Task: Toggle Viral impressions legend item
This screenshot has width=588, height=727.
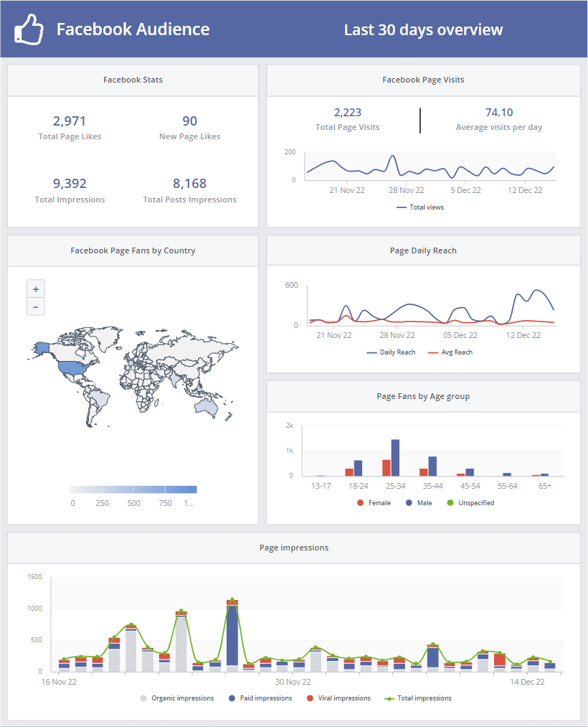Action: [x=337, y=698]
